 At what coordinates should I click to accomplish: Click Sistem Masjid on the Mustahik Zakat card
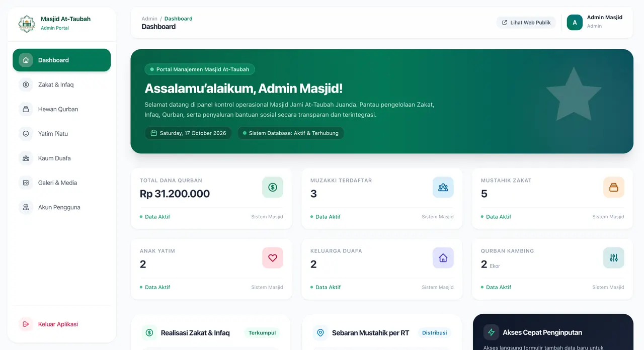[x=608, y=217]
